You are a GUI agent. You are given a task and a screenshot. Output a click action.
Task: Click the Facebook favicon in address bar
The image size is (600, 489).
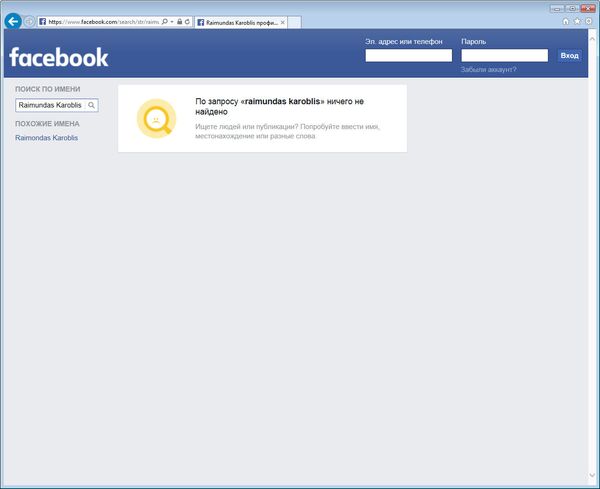[x=42, y=22]
